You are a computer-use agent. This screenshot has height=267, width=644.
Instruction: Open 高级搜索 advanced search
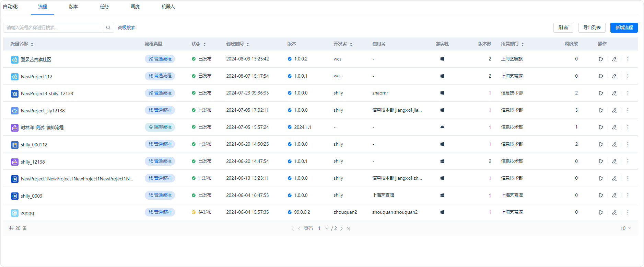tap(127, 27)
